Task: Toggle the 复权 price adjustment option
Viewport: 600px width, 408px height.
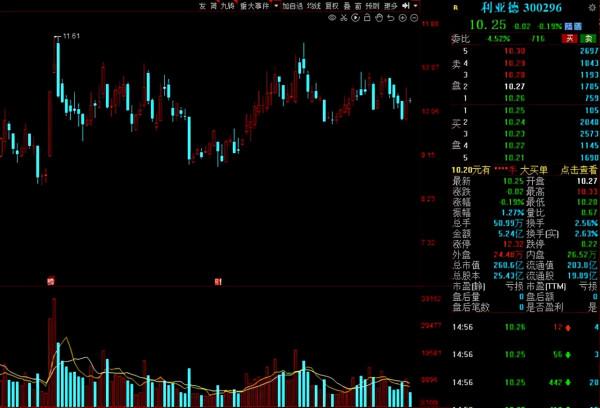Action: 330,6
